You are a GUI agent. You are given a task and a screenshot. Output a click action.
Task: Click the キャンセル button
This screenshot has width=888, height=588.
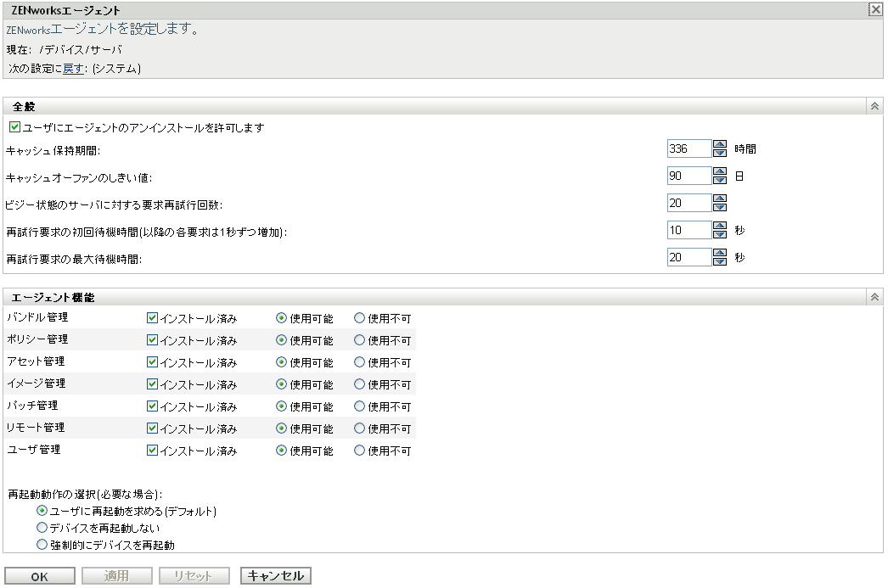tap(277, 575)
